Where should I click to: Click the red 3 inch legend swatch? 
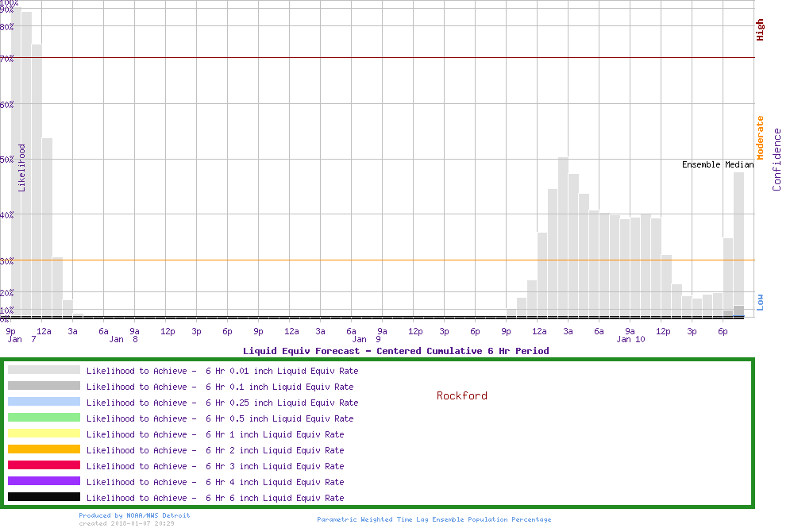pyautogui.click(x=44, y=465)
